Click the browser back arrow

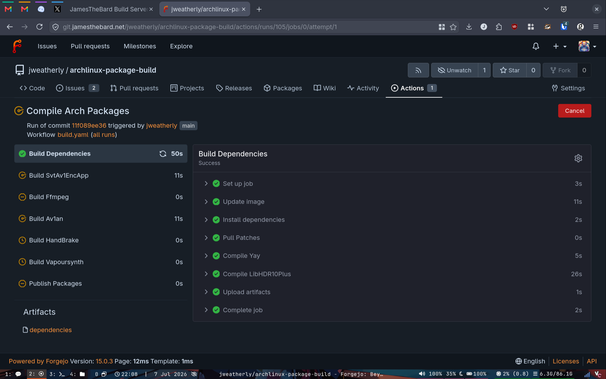click(10, 27)
